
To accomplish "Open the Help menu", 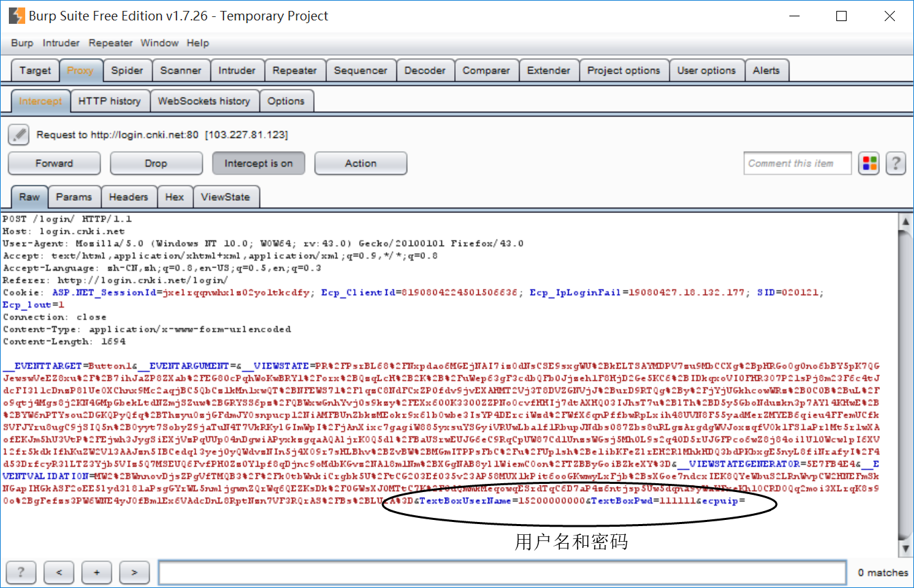I will pyautogui.click(x=198, y=43).
